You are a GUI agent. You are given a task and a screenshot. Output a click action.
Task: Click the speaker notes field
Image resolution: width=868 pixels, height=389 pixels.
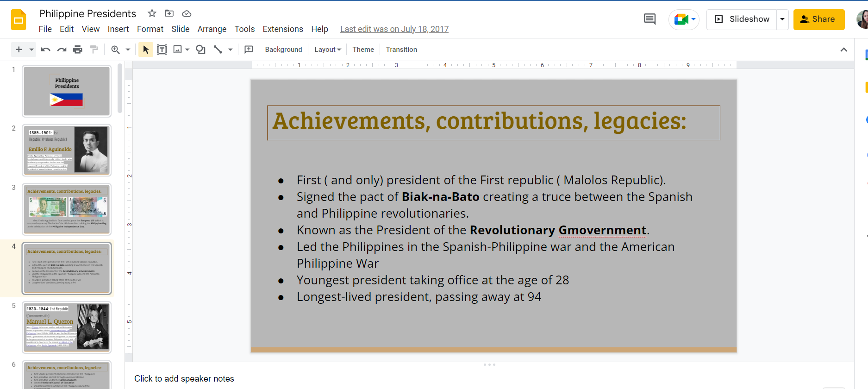pos(489,379)
